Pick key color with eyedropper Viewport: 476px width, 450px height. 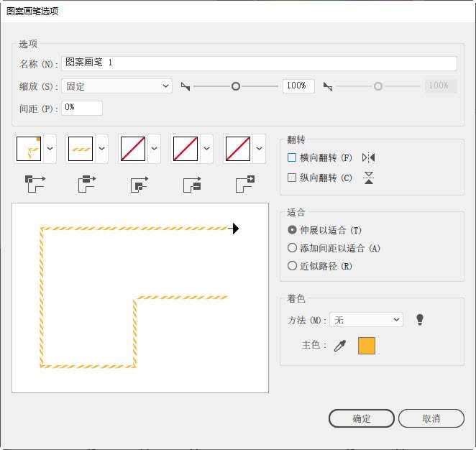coord(340,346)
